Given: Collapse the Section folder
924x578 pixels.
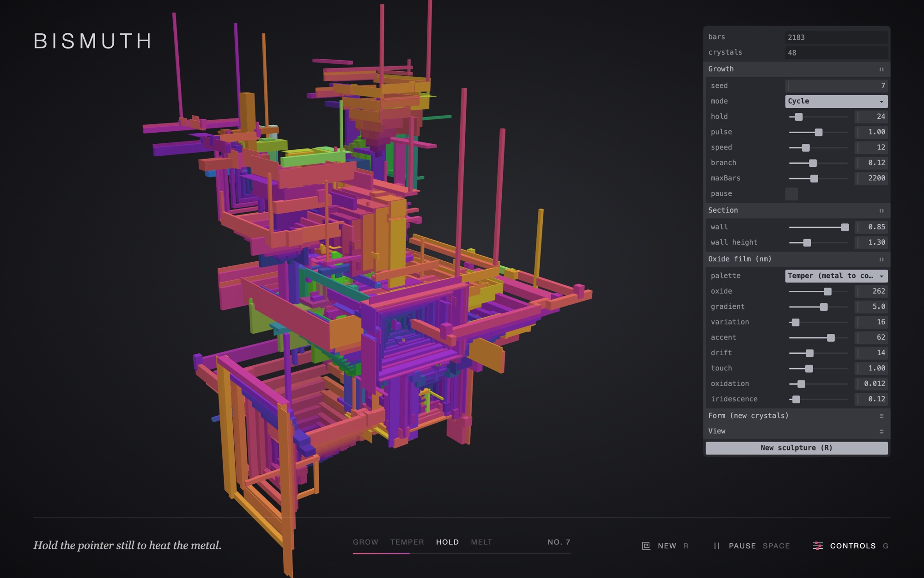Looking at the screenshot, I should click(796, 210).
